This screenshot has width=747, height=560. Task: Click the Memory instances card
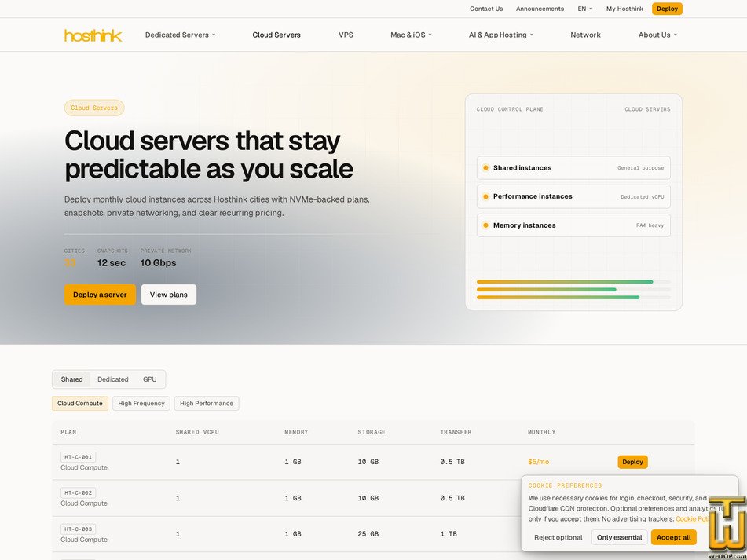pos(573,225)
